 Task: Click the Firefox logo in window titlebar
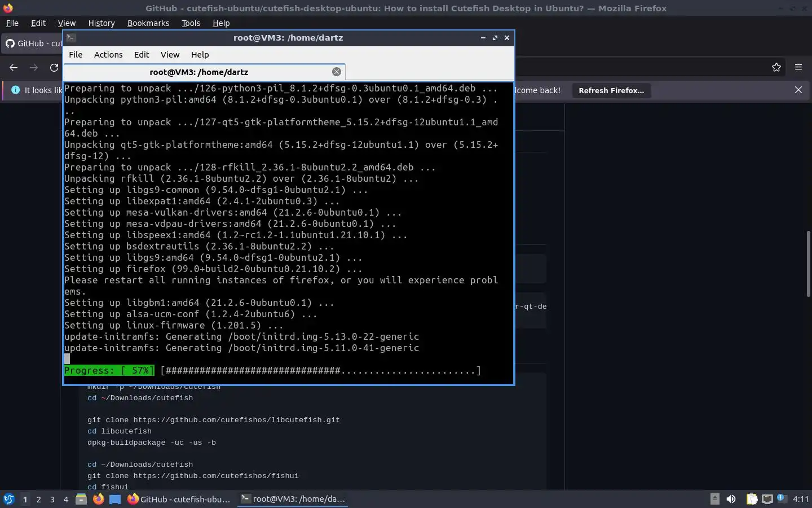8,8
